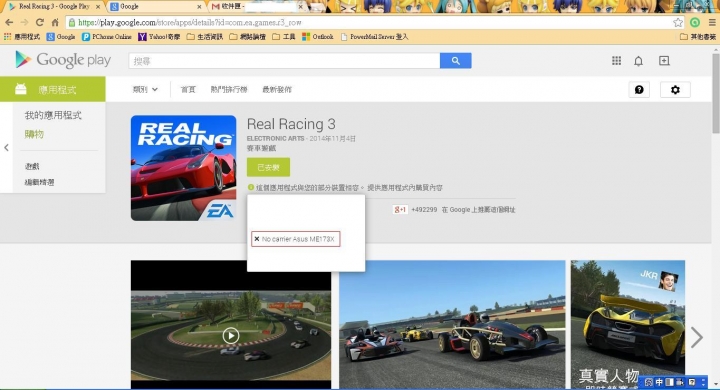Open notifications bell icon

pyautogui.click(x=638, y=61)
